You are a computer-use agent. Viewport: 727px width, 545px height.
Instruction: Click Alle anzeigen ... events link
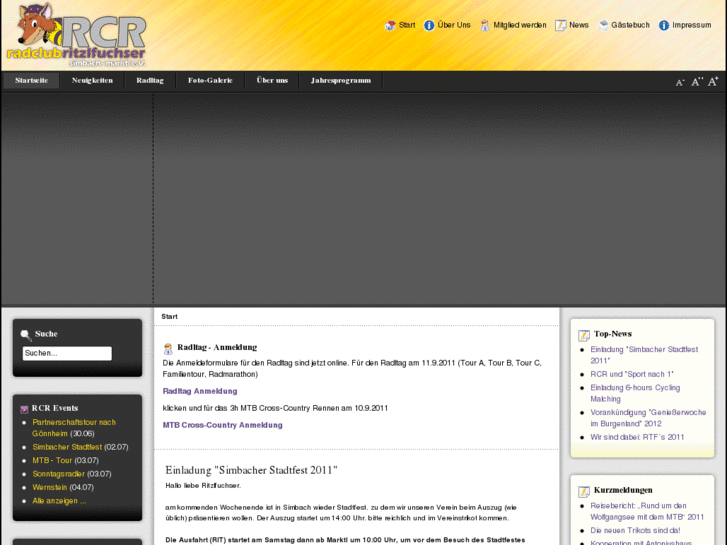[59, 501]
